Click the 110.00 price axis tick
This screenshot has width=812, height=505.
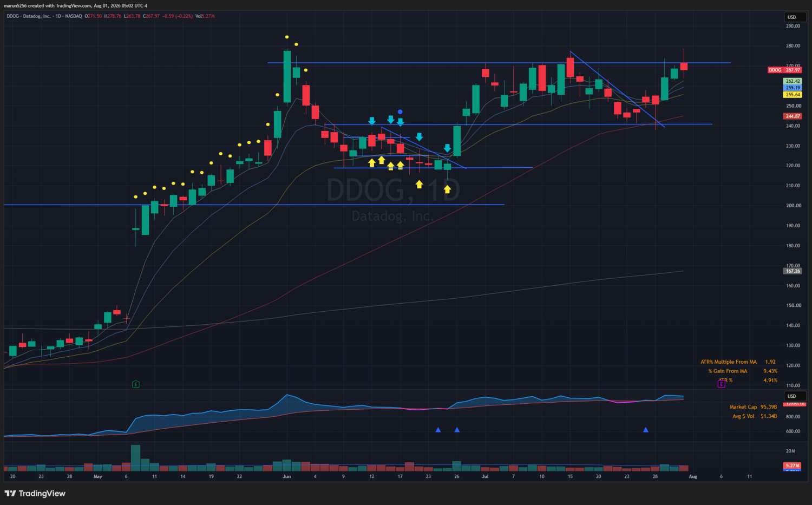click(x=793, y=386)
